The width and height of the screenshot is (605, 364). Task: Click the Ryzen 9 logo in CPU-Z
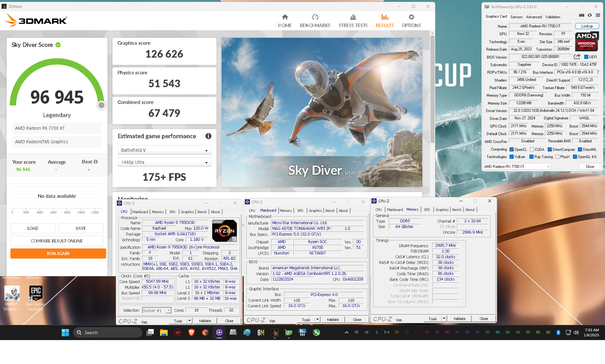click(224, 230)
